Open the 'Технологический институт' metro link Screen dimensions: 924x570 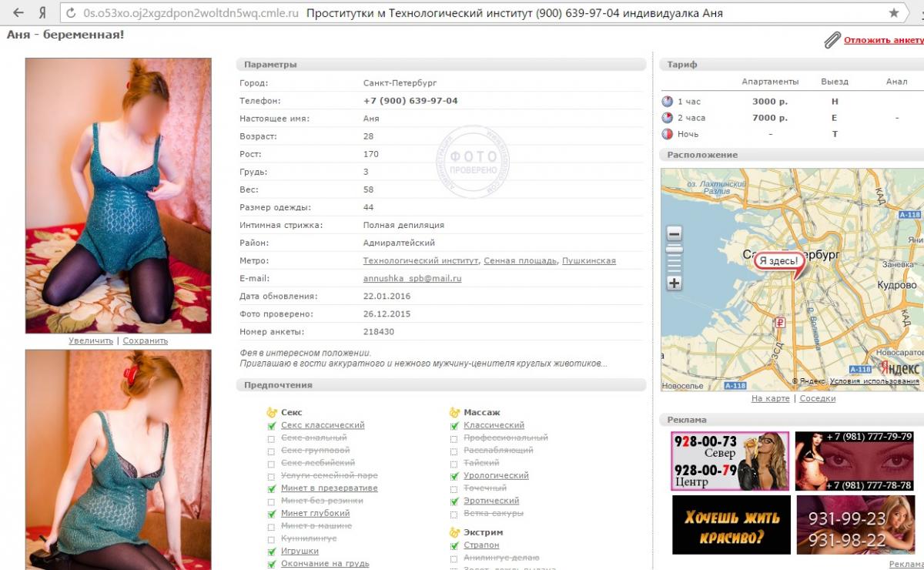pyautogui.click(x=420, y=261)
